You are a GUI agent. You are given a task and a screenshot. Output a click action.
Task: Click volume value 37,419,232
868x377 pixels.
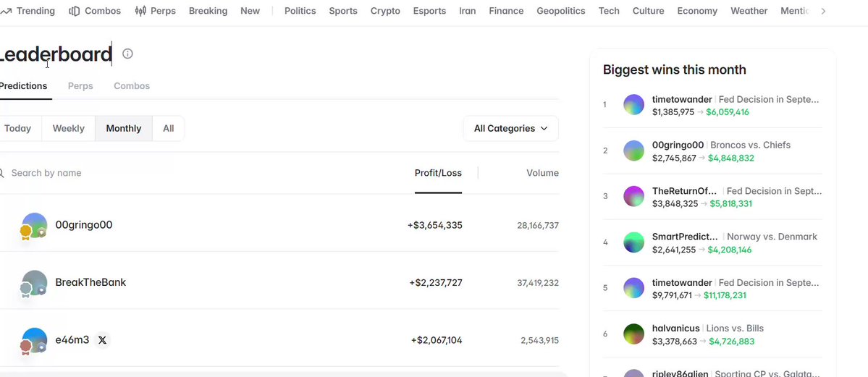538,283
